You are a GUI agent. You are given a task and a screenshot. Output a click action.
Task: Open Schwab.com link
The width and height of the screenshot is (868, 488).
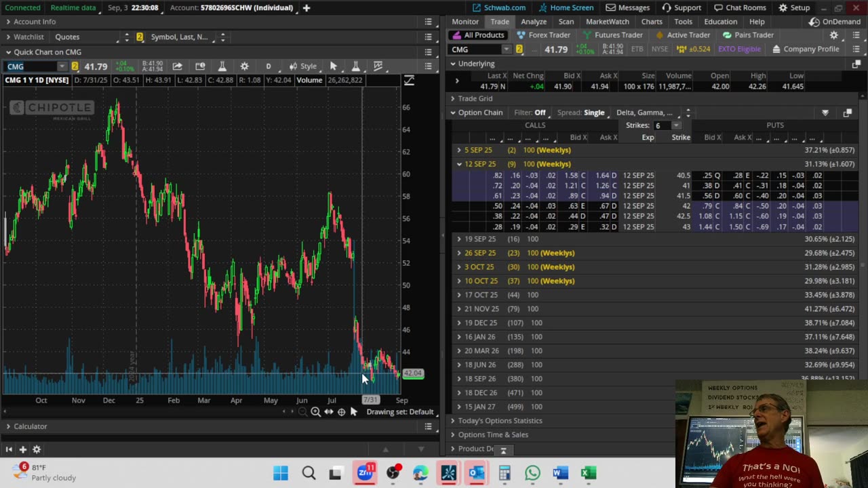tap(499, 8)
